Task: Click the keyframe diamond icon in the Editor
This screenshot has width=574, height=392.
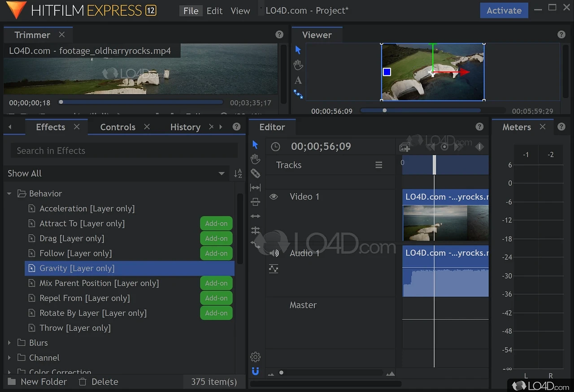Action: (479, 147)
